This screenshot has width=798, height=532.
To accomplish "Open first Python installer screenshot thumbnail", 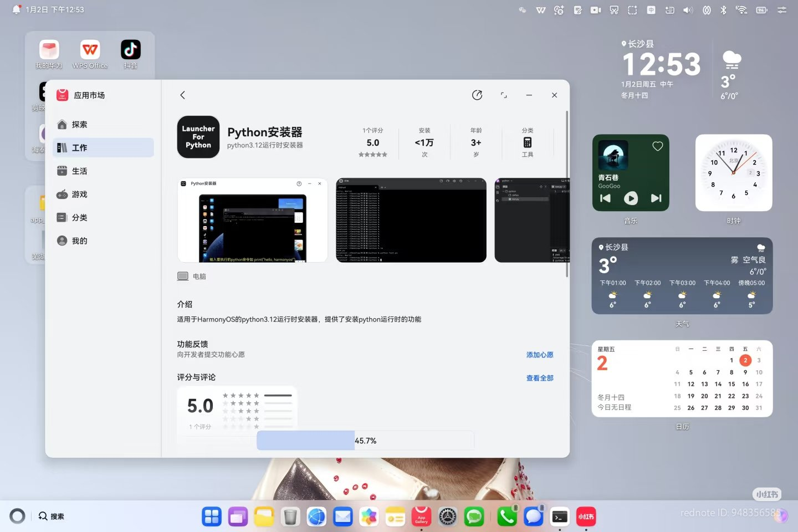I will [253, 221].
